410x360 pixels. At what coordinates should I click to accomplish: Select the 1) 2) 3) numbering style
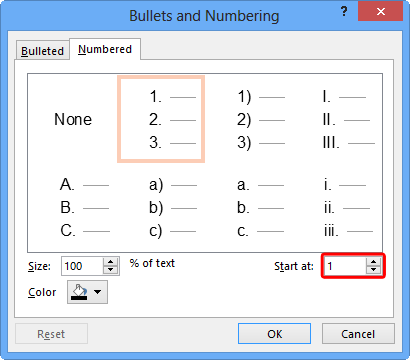[261, 119]
